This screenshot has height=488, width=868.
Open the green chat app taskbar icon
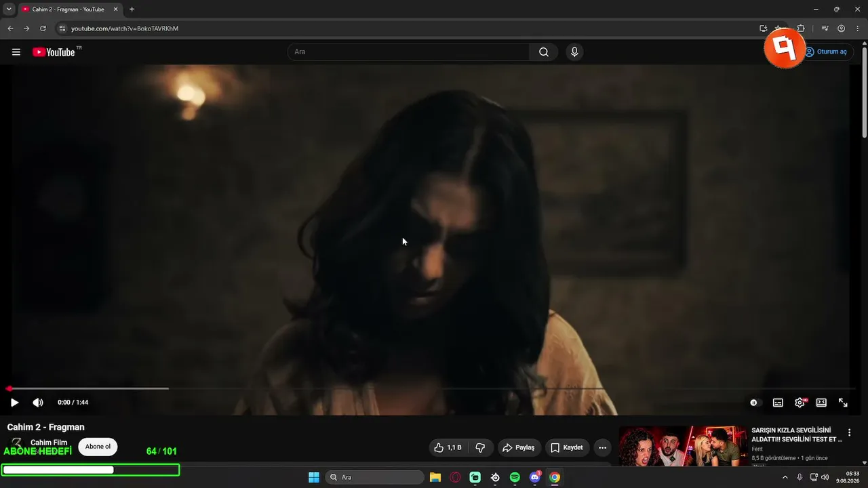click(x=475, y=477)
